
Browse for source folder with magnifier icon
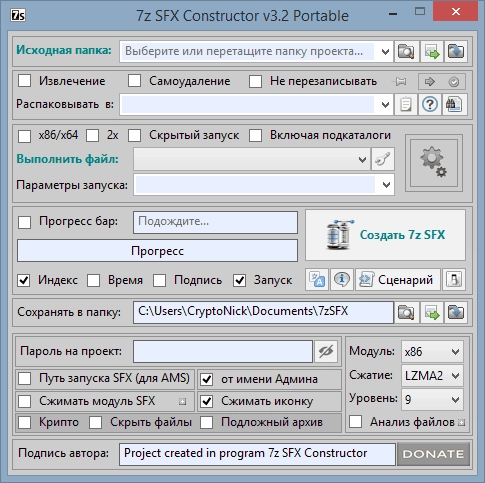point(406,51)
